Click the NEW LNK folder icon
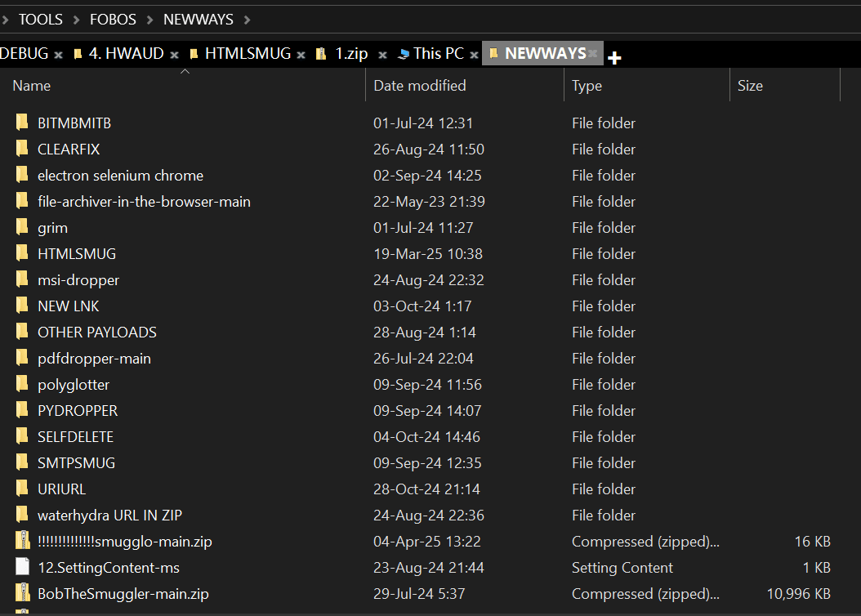This screenshot has height=616, width=861. (22, 306)
